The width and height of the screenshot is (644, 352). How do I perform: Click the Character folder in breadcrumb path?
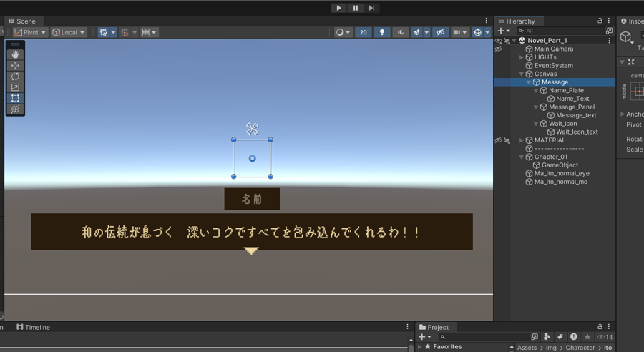tap(580, 348)
